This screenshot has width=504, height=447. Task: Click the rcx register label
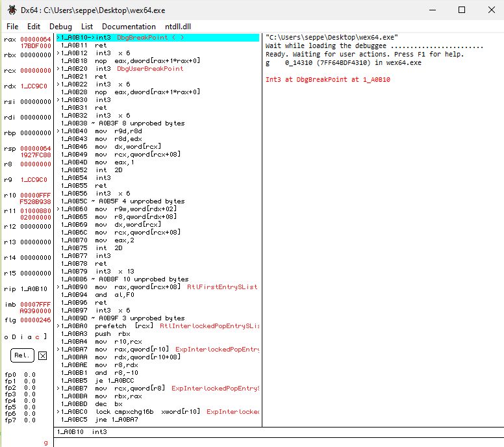pyautogui.click(x=10, y=71)
